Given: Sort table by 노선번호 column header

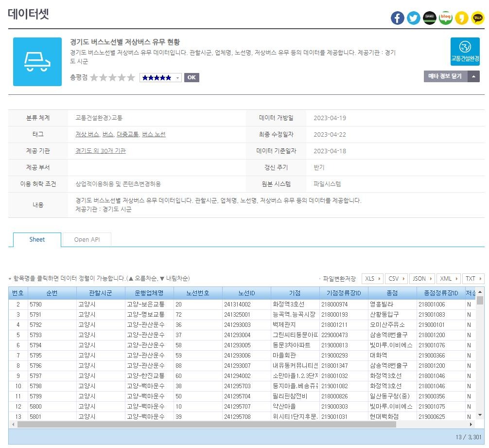Looking at the screenshot, I should click(x=198, y=293).
